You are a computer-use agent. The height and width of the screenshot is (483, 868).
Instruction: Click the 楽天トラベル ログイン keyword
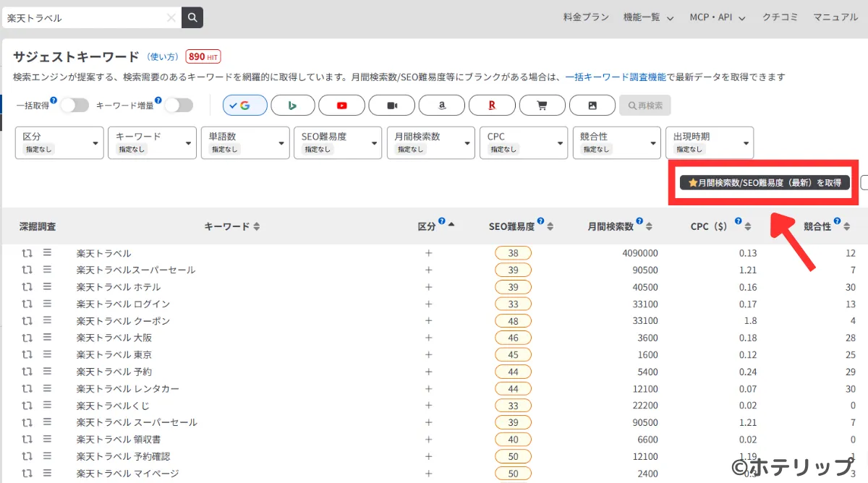point(124,304)
